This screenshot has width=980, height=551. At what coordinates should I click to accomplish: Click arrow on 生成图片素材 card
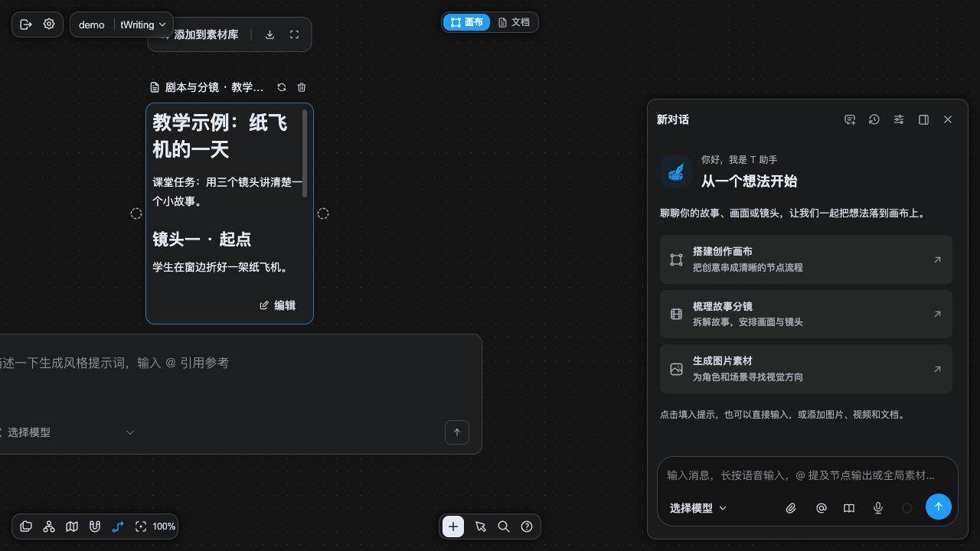click(x=937, y=369)
